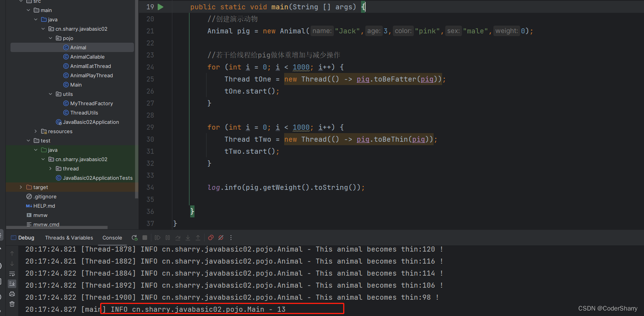Collapse the java folder under test
This screenshot has height=316, width=644.
coord(36,150)
